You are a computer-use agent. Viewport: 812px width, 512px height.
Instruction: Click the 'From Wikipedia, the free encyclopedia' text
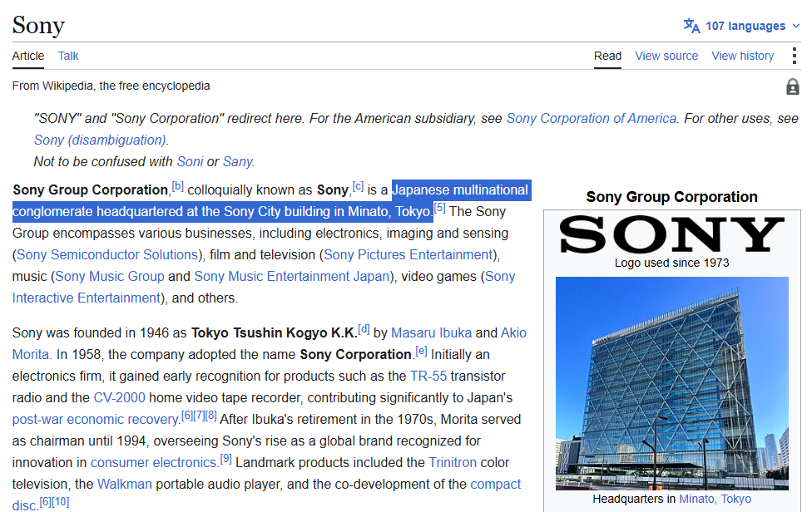tap(111, 86)
